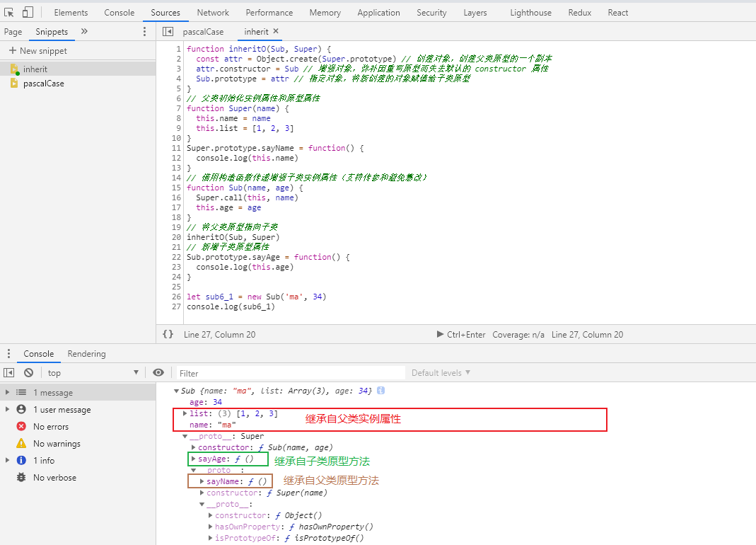This screenshot has width=756, height=545.
Task: Close the inherit editor tab
Action: (x=276, y=31)
